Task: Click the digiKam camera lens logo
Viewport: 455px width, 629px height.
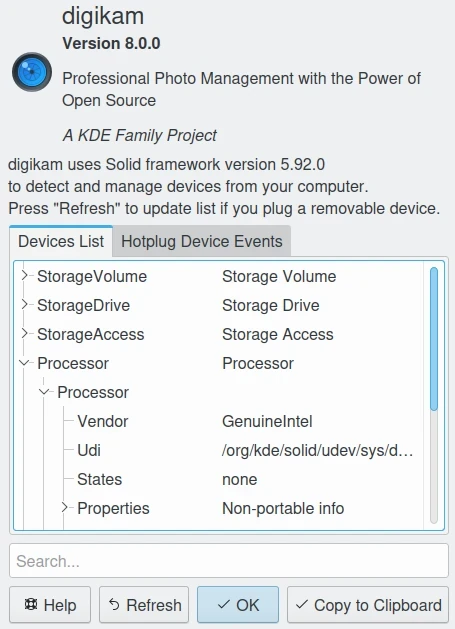Action: click(x=32, y=72)
